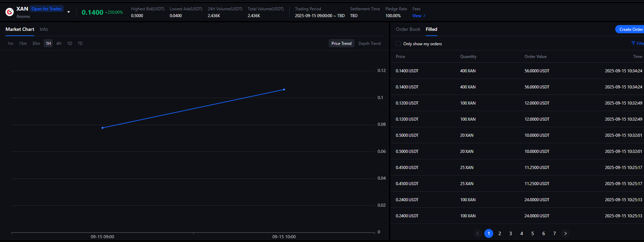This screenshot has height=242, width=644.
Task: Go to next page arrow in pagination
Action: [x=566, y=233]
